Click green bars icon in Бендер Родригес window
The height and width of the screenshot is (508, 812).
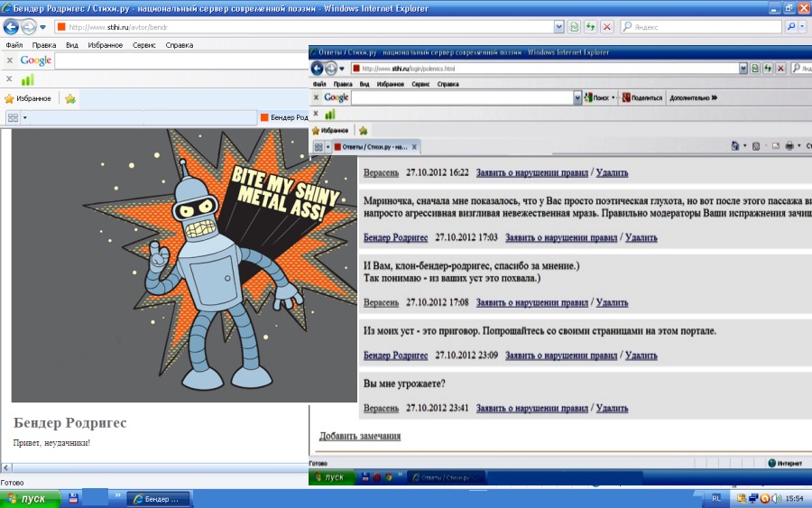click(x=27, y=79)
